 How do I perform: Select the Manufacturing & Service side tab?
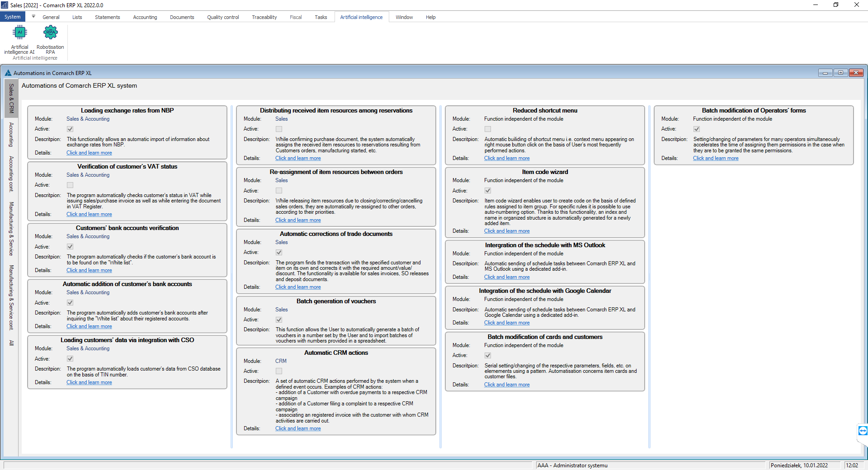tap(11, 229)
